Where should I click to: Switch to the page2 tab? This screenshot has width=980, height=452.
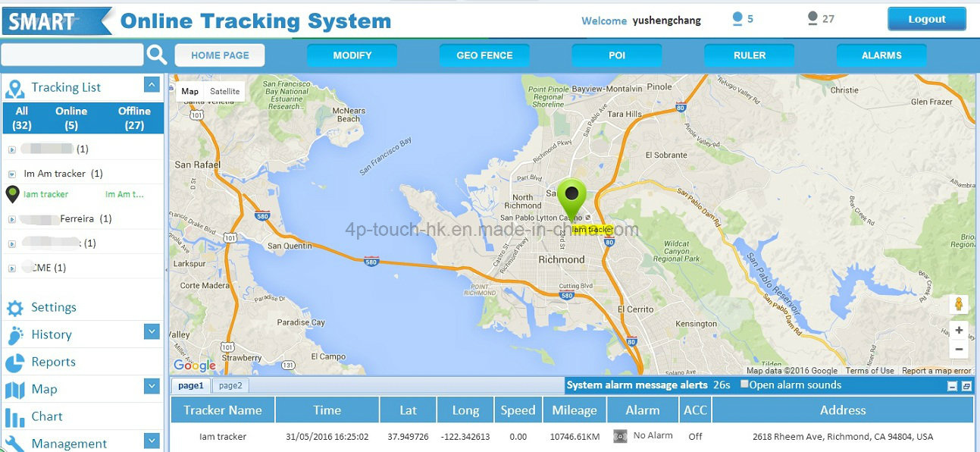click(x=230, y=385)
